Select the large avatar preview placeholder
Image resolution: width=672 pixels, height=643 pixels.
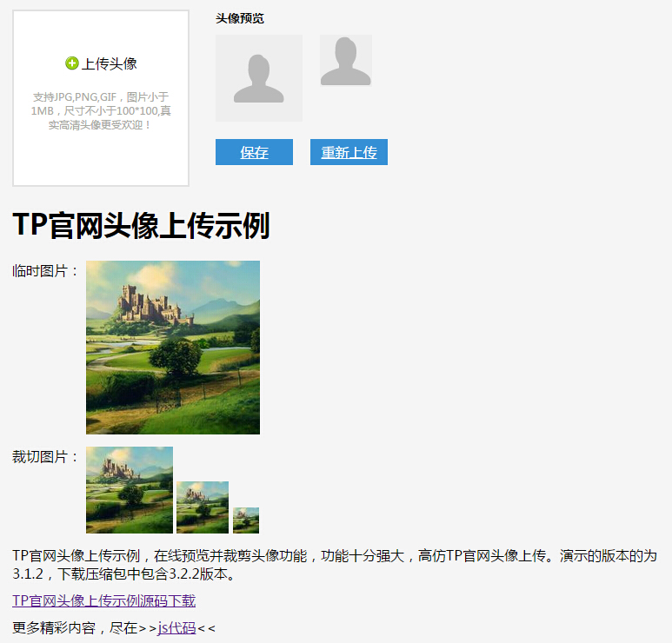click(x=259, y=78)
